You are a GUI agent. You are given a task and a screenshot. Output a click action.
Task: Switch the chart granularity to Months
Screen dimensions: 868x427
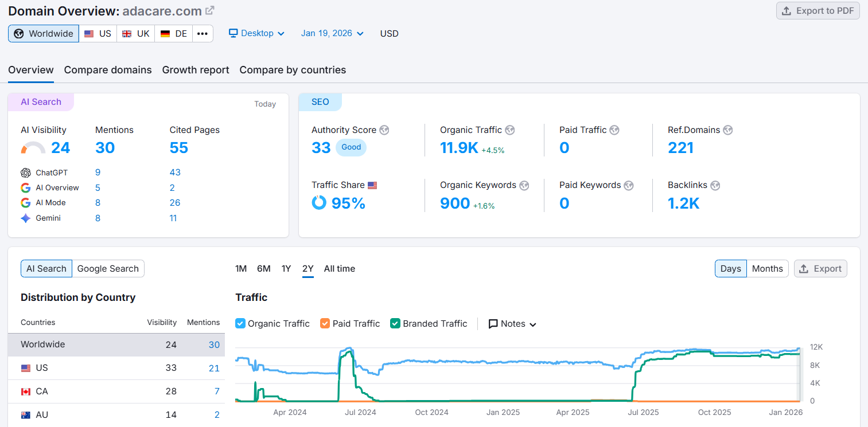click(x=767, y=268)
